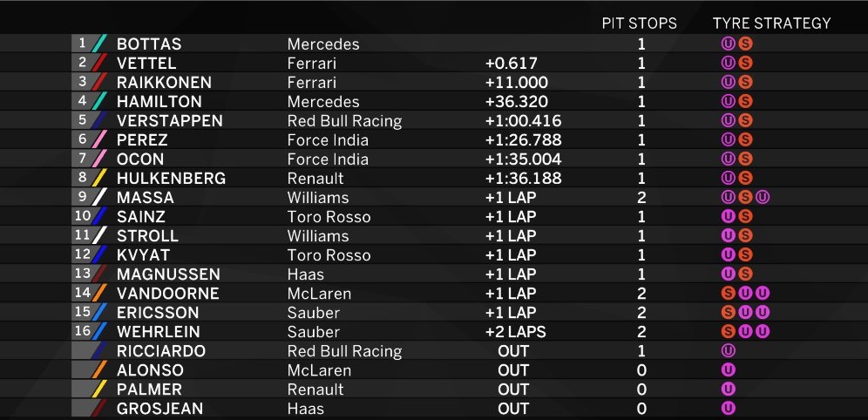
Task: Click the yellow Renault stripe beside Palmer
Action: coord(100,390)
